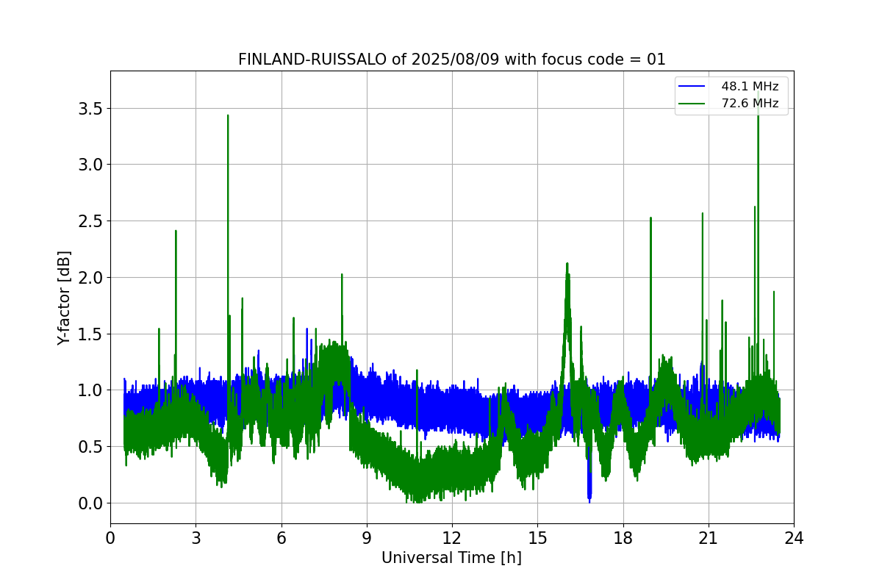Click the tallest green spike peak near 4 h

tap(228, 116)
